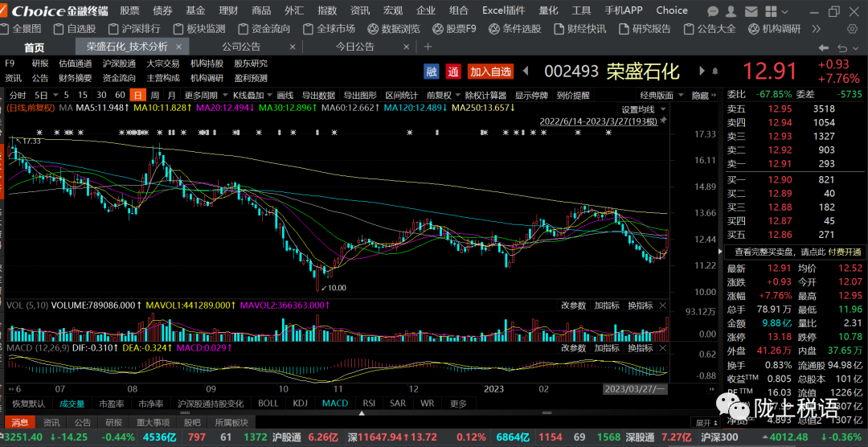
Task: Open the 量化 main menu
Action: 548,10
